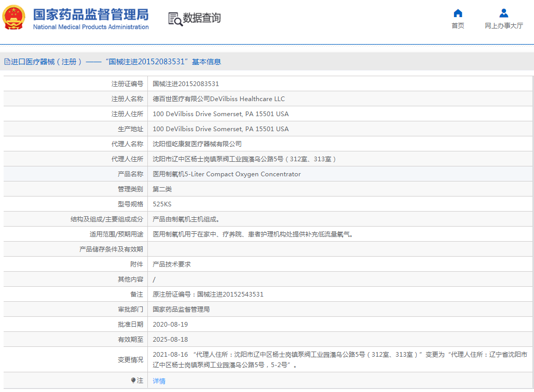Click the user icon above 网上办事大厅

pyautogui.click(x=503, y=13)
